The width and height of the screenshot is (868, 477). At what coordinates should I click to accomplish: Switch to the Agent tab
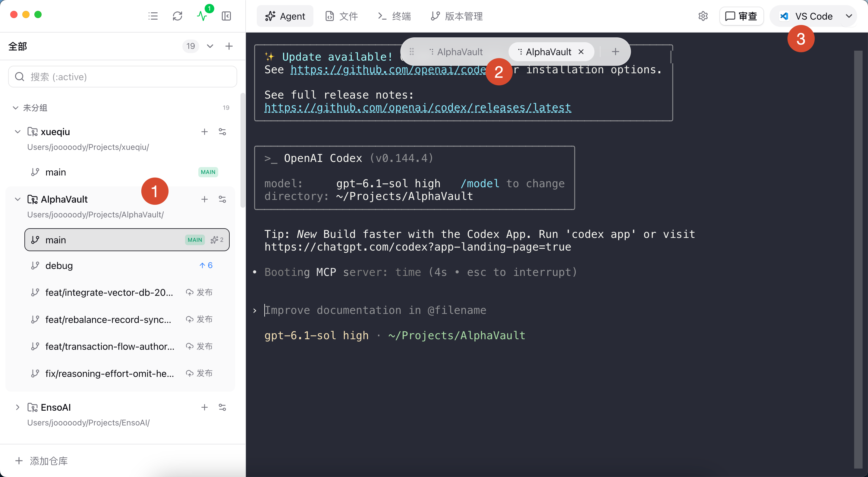click(285, 16)
